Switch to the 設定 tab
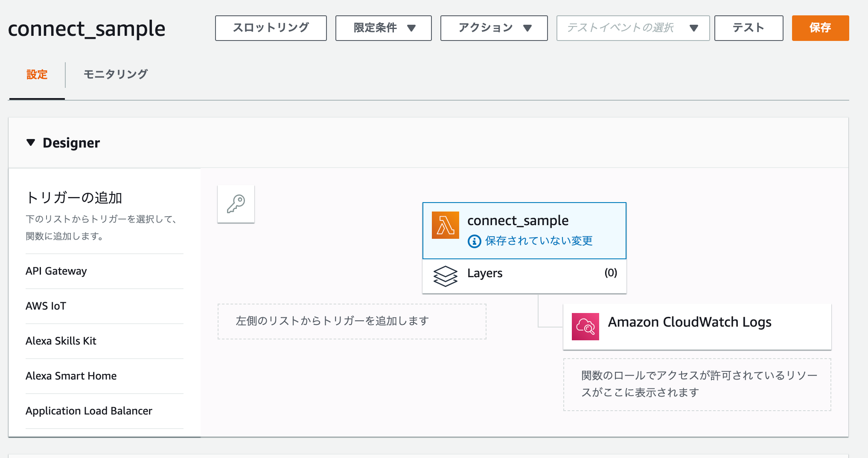The height and width of the screenshot is (458, 868). pyautogui.click(x=37, y=75)
